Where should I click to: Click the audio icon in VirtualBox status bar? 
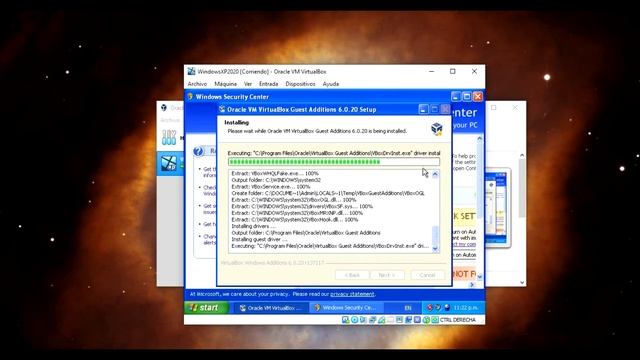point(363,320)
